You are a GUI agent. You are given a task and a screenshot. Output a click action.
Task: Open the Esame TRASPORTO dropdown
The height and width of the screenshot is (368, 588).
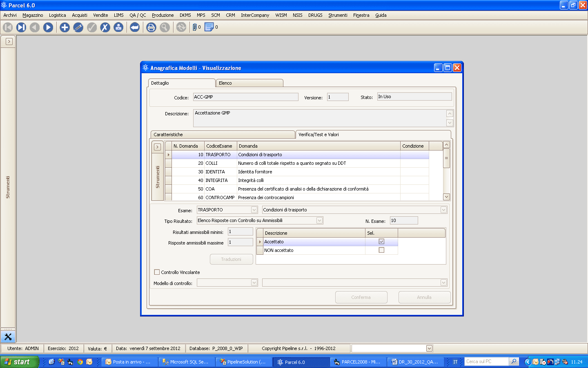(x=254, y=209)
